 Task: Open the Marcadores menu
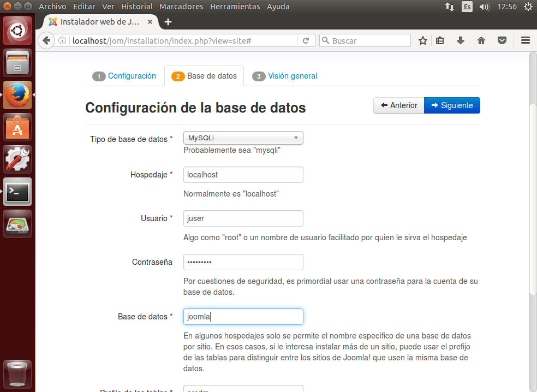click(181, 7)
